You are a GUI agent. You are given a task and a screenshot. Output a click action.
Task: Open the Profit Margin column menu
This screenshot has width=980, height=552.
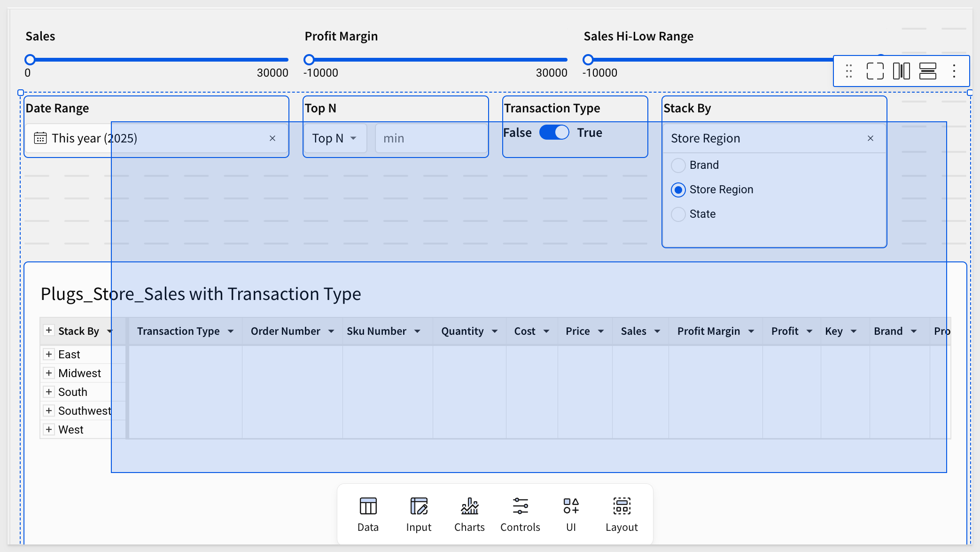751,331
